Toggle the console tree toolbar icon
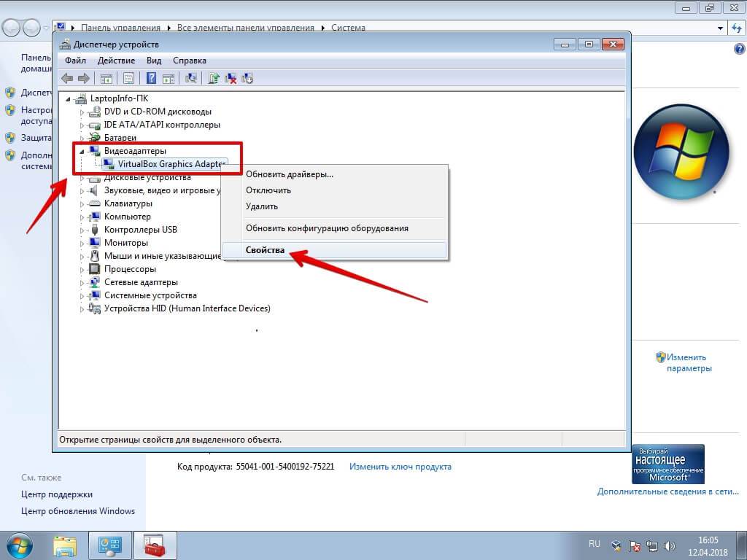The height and width of the screenshot is (560, 747). pyautogui.click(x=107, y=79)
